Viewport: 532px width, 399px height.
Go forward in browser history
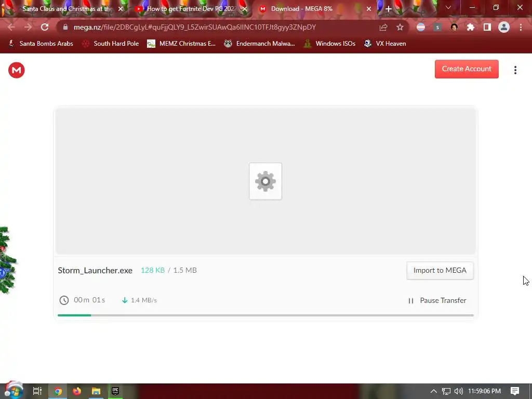click(28, 27)
